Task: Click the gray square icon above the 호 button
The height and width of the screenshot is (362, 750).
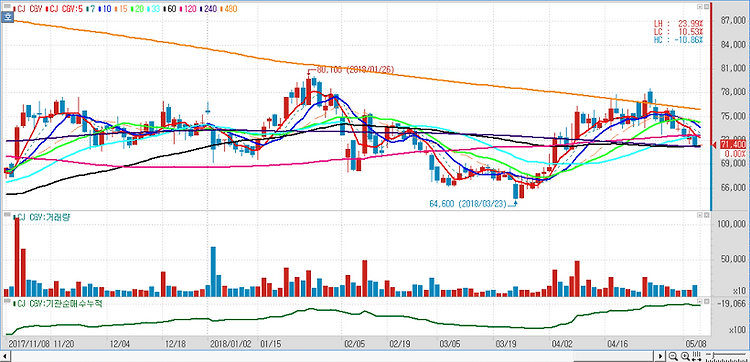Action: 7,6
